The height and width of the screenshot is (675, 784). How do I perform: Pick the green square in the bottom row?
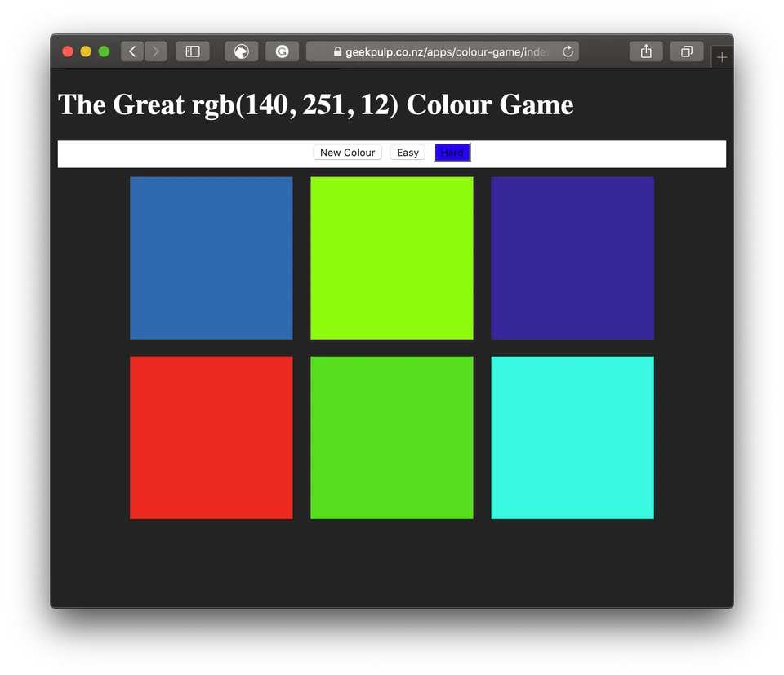tap(391, 437)
